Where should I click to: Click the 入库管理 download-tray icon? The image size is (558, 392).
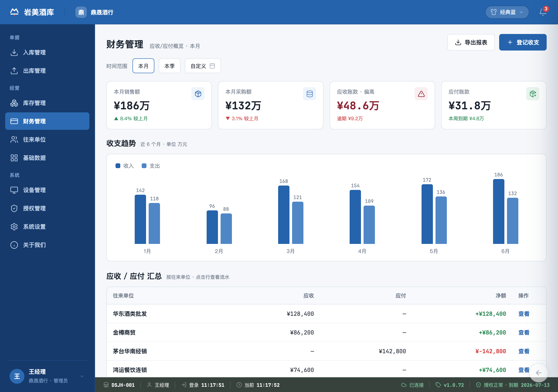[x=14, y=52]
